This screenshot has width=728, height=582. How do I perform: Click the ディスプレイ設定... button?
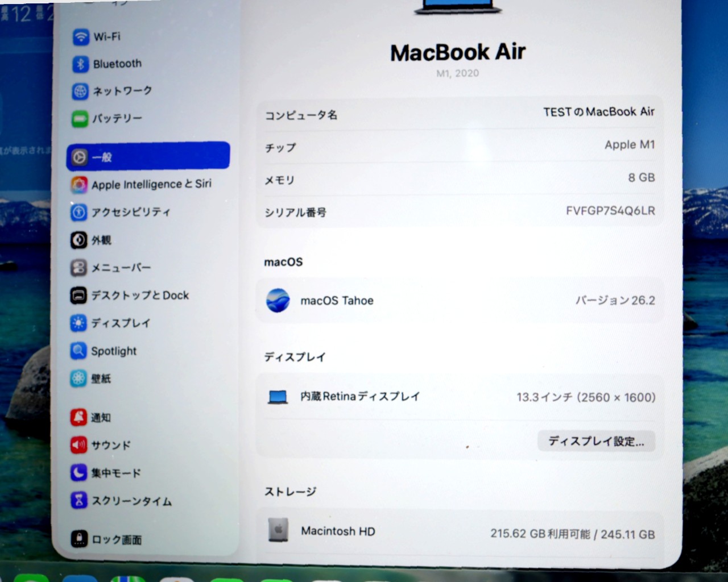pos(596,441)
